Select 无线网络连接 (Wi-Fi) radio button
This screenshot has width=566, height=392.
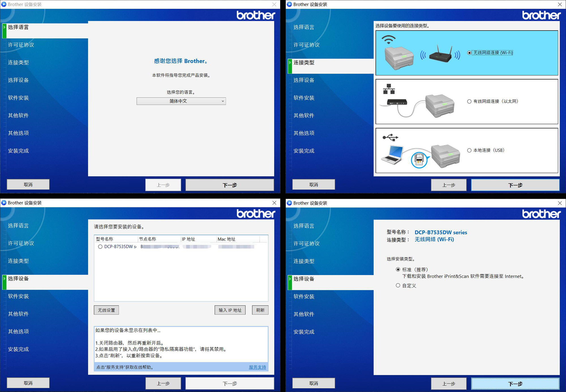[x=469, y=53]
